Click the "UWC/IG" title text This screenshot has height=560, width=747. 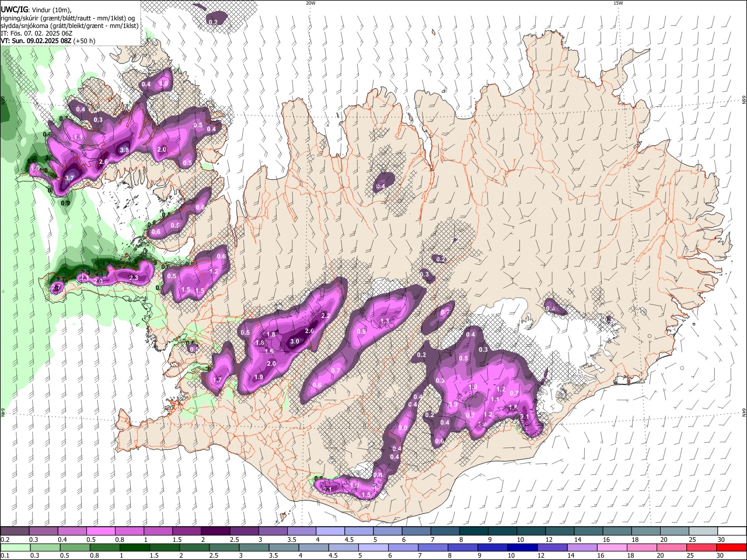tap(14, 10)
